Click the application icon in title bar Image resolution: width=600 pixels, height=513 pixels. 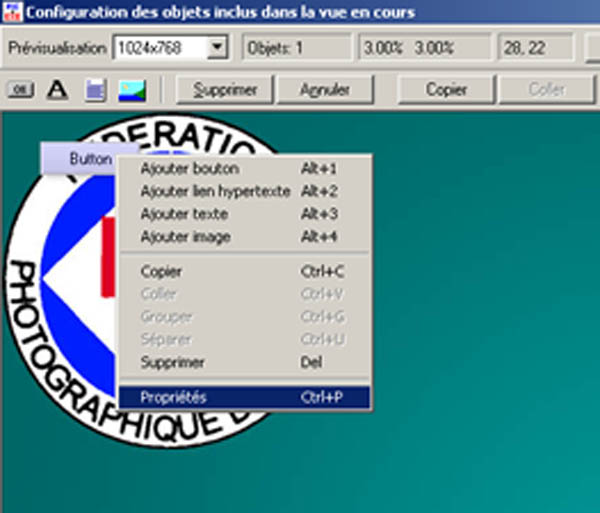pyautogui.click(x=13, y=12)
